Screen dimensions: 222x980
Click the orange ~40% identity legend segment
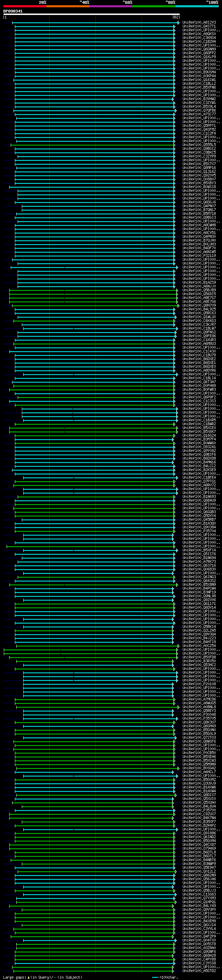(68, 6)
